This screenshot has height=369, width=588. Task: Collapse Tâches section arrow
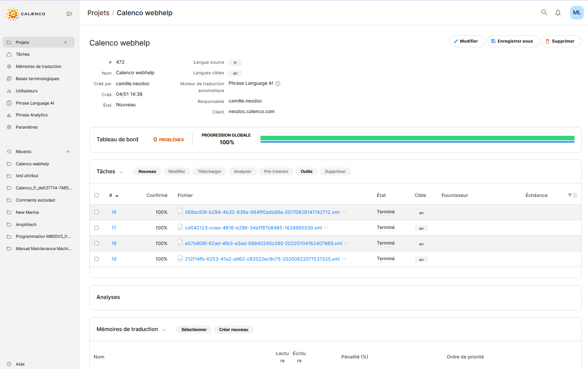[121, 172]
